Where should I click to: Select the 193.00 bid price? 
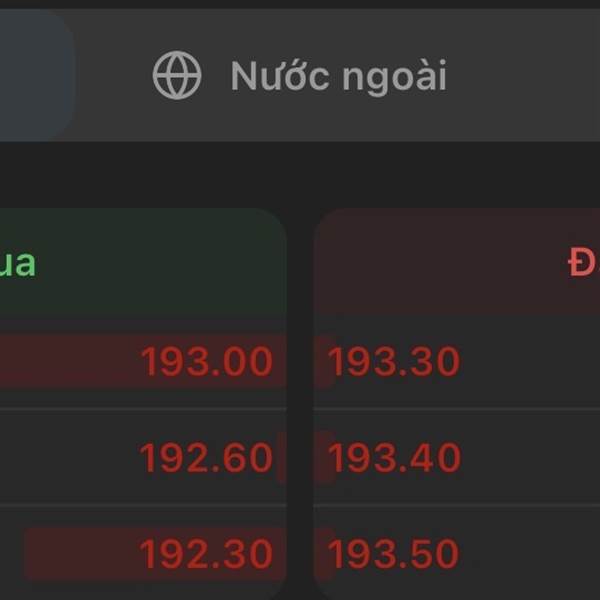206,361
